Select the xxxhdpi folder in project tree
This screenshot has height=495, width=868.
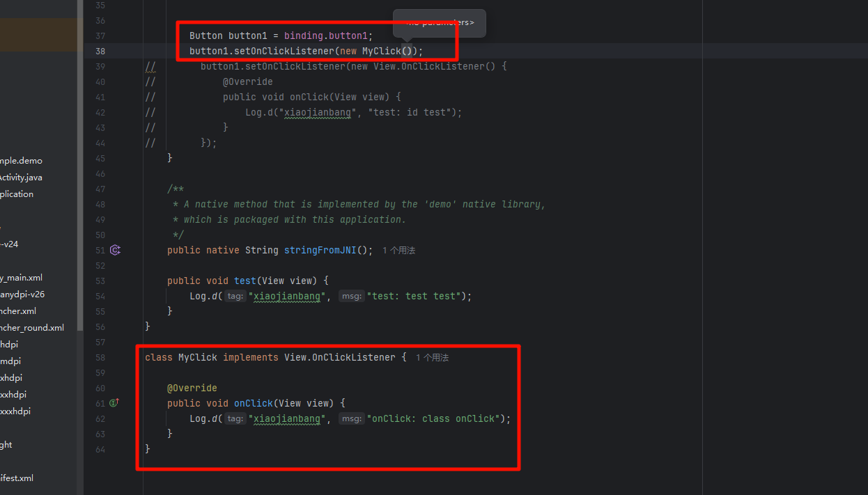(x=15, y=411)
